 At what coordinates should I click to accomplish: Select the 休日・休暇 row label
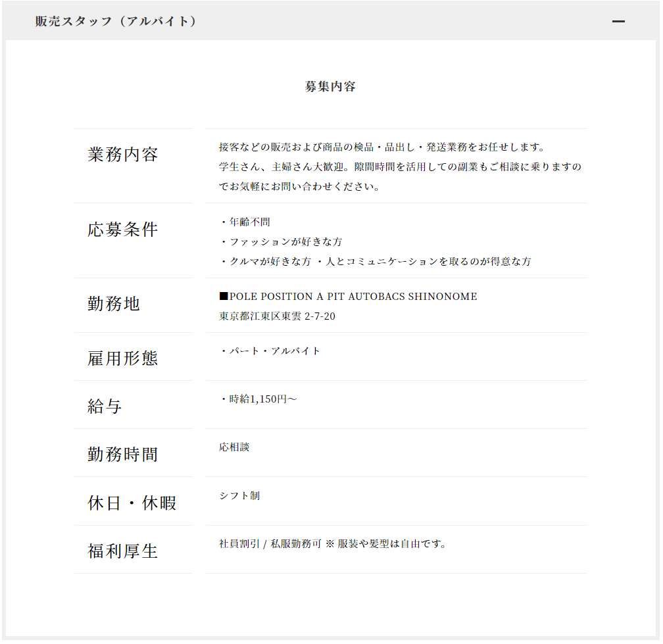point(132,503)
